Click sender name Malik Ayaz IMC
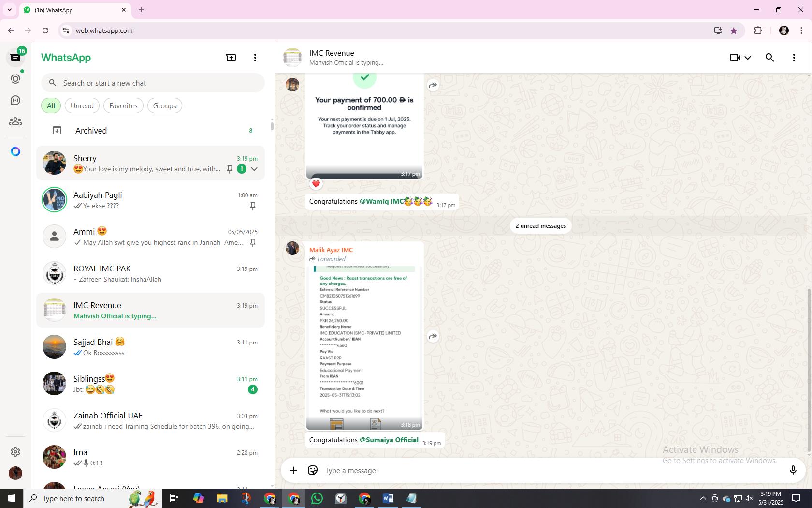812x508 pixels. click(331, 250)
